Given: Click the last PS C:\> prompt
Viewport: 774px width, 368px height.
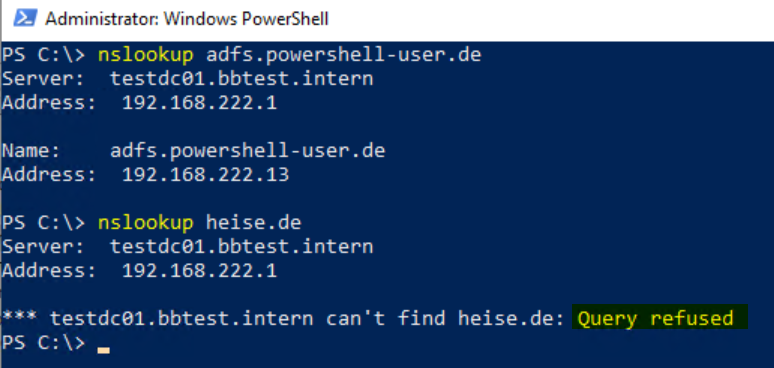Looking at the screenshot, I should (x=43, y=343).
